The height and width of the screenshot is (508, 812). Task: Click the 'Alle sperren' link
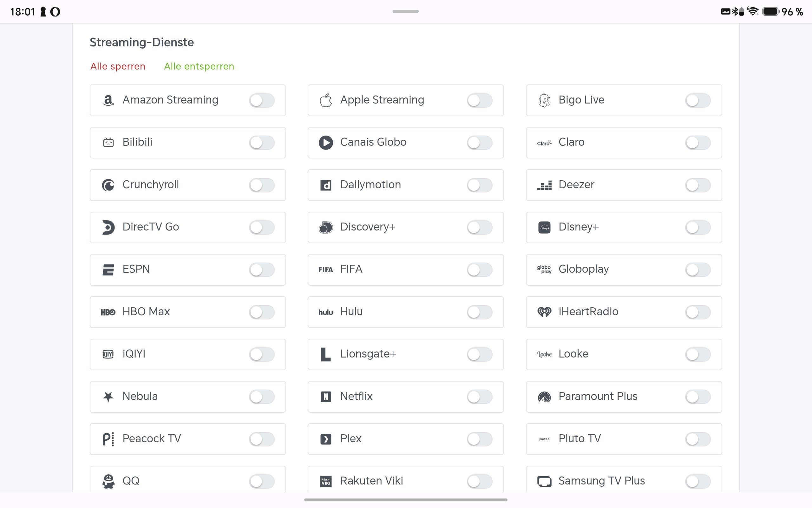[x=118, y=67]
